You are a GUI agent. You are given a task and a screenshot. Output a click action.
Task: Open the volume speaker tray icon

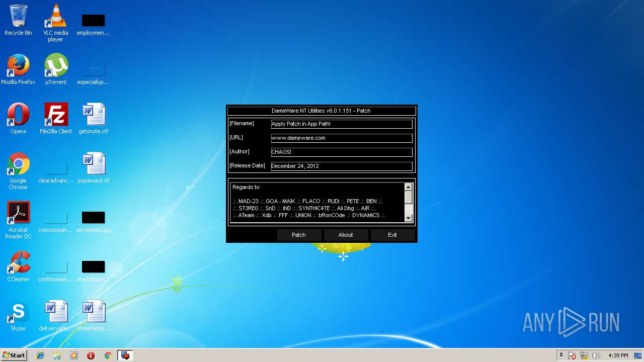(597, 355)
